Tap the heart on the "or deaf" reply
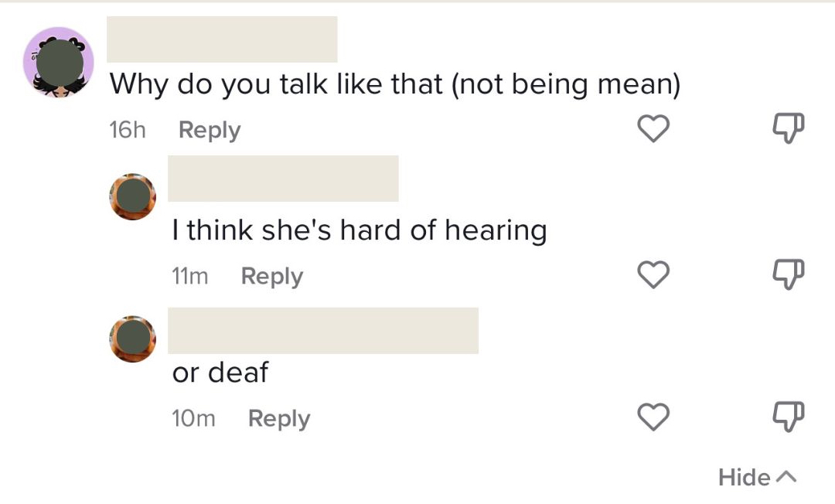The image size is (835, 504). click(653, 417)
